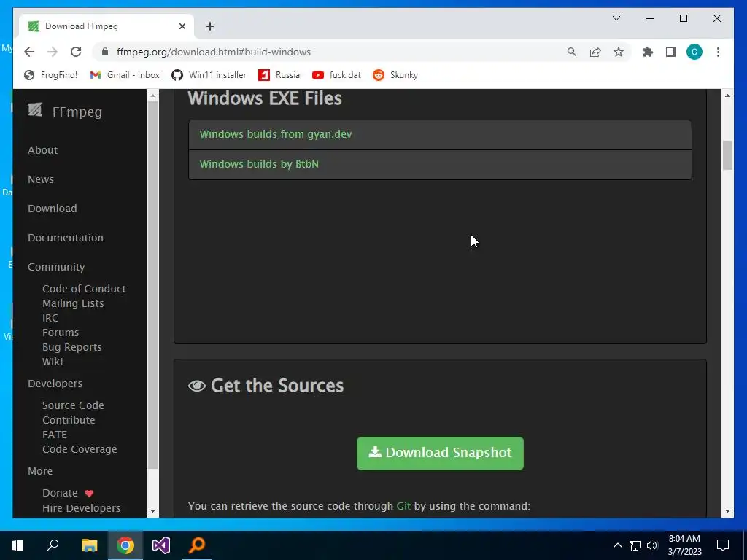747x560 pixels.
Task: Click the sidebar scrollbar down arrow
Action: [152, 511]
